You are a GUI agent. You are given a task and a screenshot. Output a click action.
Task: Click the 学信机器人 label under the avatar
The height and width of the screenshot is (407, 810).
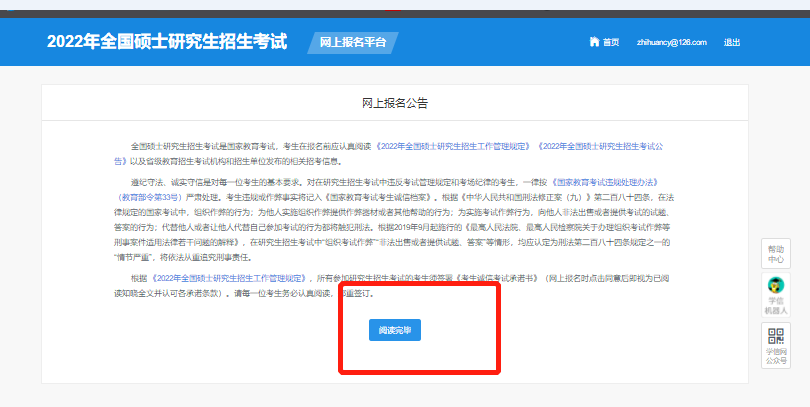(775, 306)
